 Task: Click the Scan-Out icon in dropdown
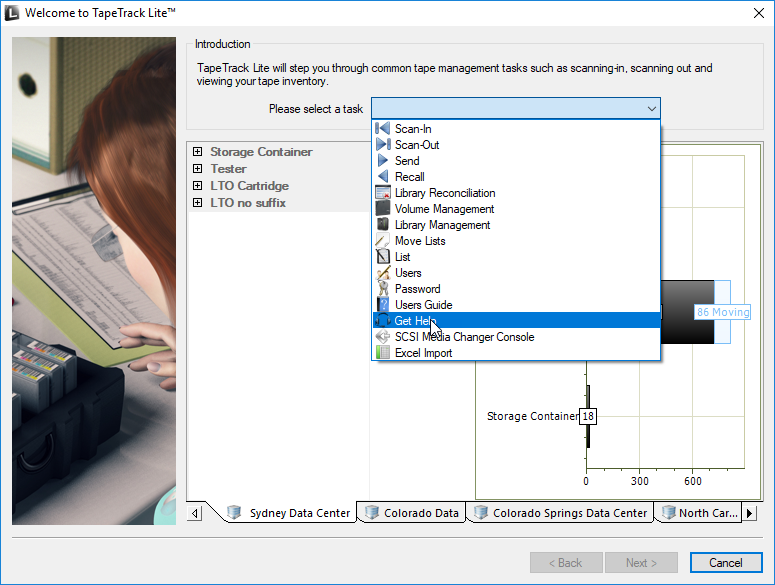click(383, 144)
